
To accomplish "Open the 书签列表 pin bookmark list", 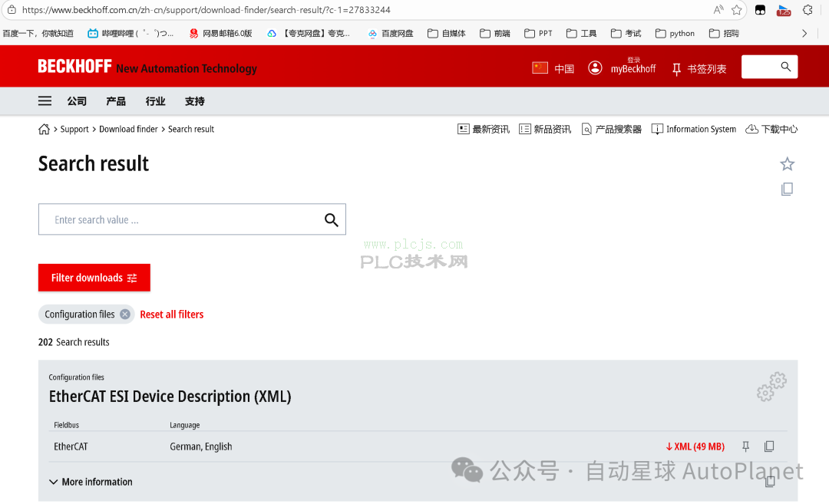I will (699, 69).
